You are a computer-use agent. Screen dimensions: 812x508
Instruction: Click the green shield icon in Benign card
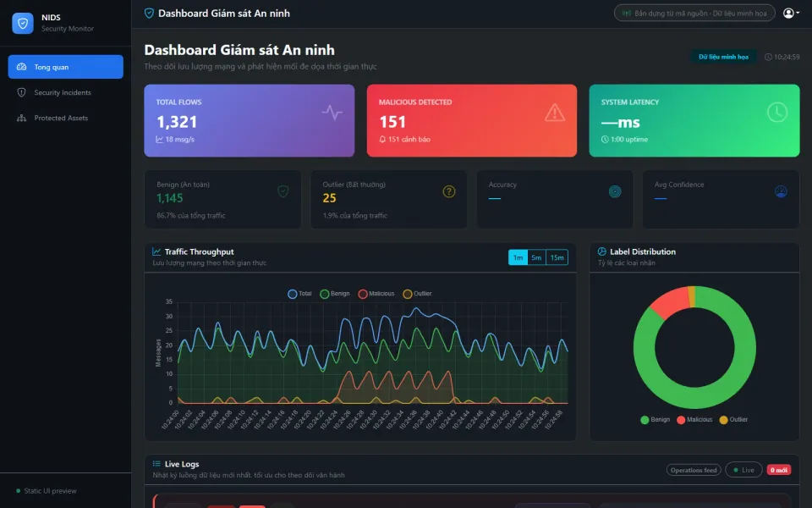click(283, 191)
